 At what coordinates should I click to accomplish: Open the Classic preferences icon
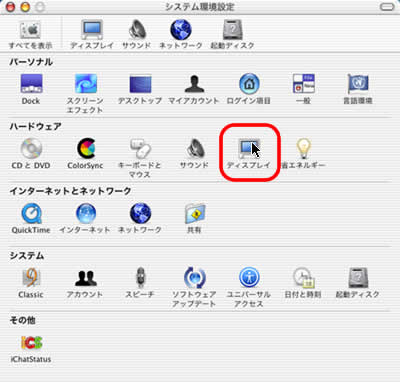pyautogui.click(x=31, y=277)
